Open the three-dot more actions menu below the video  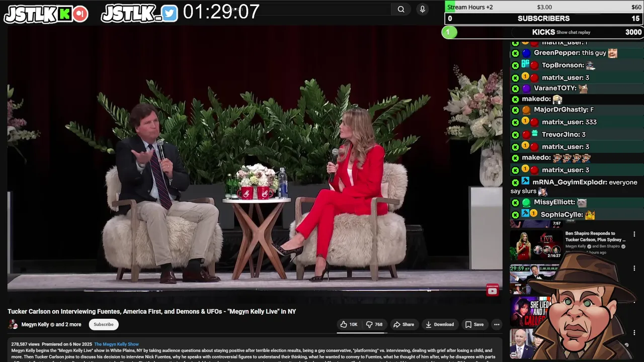tap(497, 324)
